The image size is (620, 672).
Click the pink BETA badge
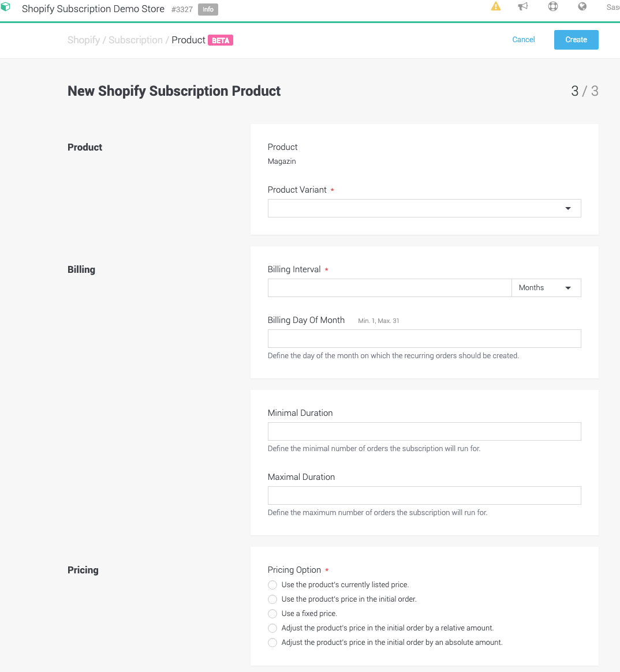coord(221,40)
